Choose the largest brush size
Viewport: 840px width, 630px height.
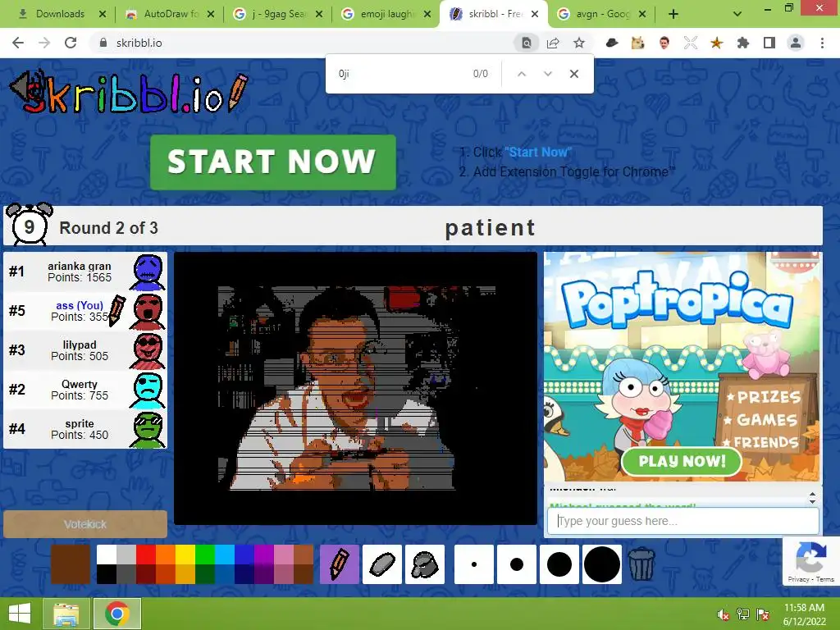tap(602, 564)
